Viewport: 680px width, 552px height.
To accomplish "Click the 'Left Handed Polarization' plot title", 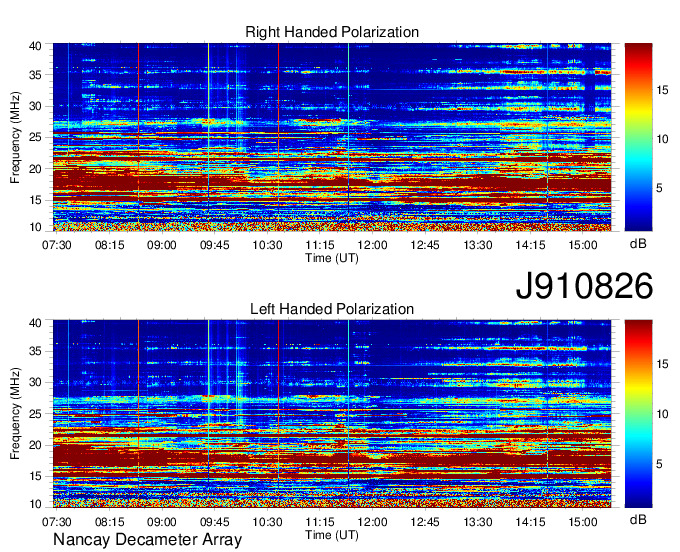I will click(x=332, y=309).
